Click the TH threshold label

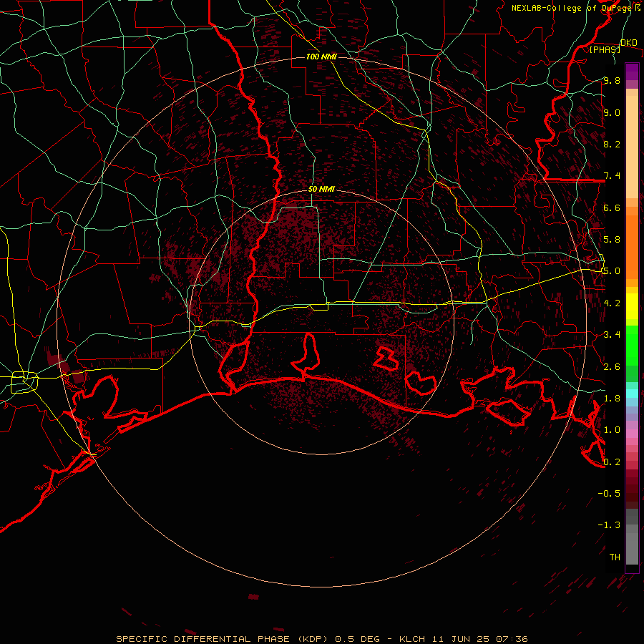615,557
